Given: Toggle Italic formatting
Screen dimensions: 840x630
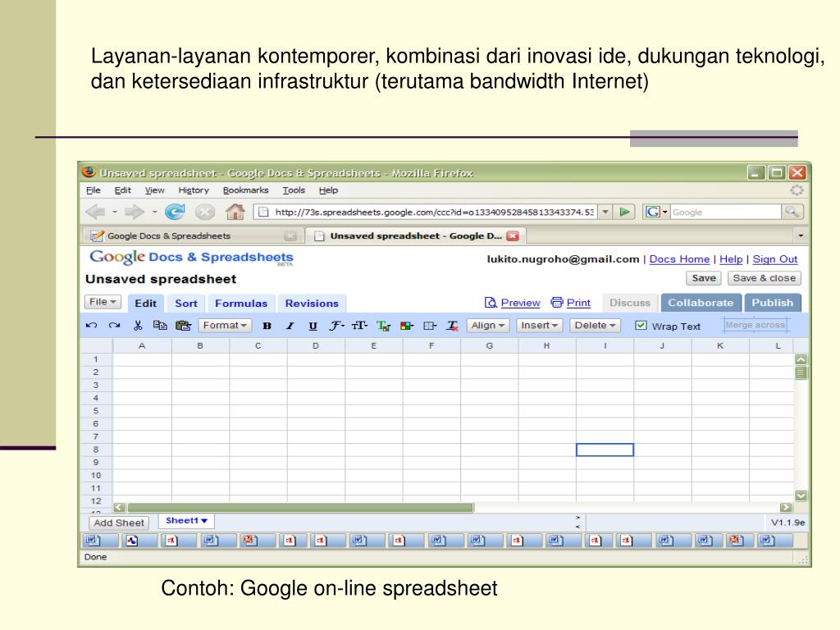Looking at the screenshot, I should (x=290, y=326).
